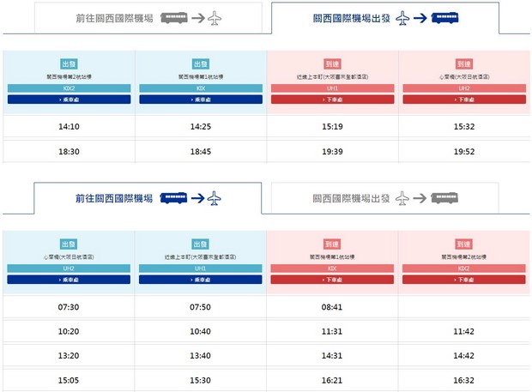Screen dimensions: 532x392
Task: Open 下車處 button under UH2 in upper table
Action: 464,100
